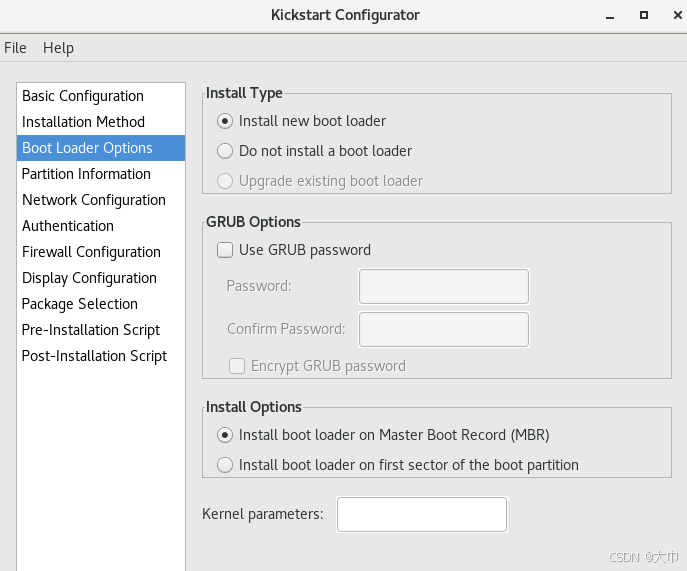Viewport: 687px width, 571px height.
Task: Open the Help menu
Action: click(58, 48)
